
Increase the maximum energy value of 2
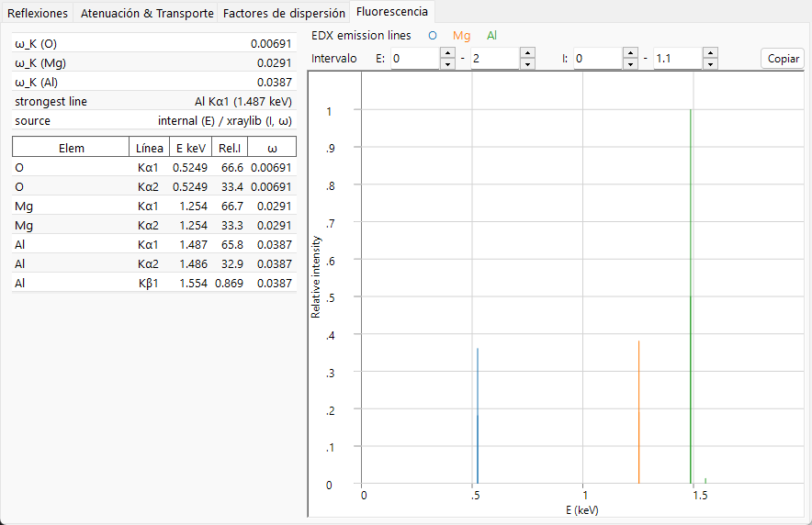click(527, 52)
